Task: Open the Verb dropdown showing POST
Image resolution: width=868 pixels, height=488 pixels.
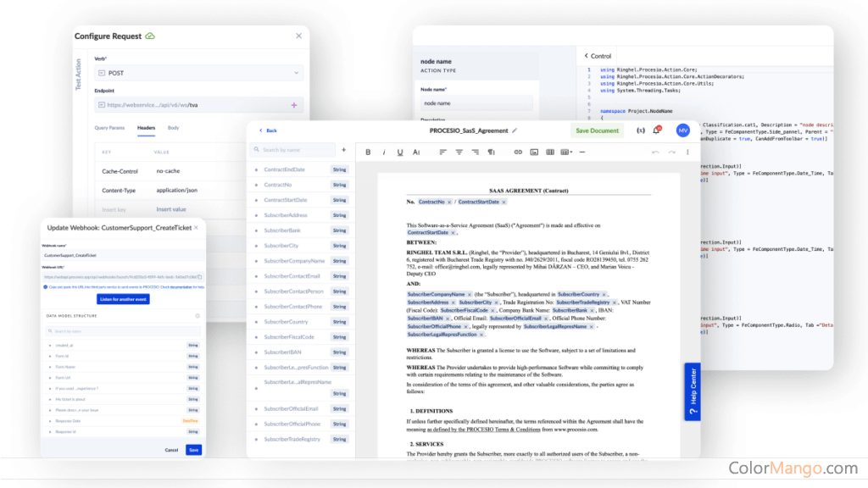Action: [x=198, y=73]
